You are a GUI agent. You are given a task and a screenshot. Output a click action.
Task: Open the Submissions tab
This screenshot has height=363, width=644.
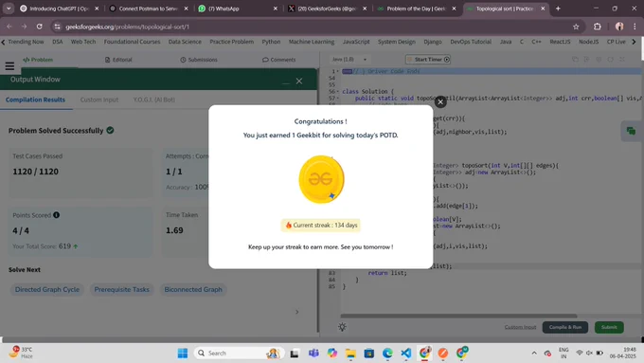point(199,60)
